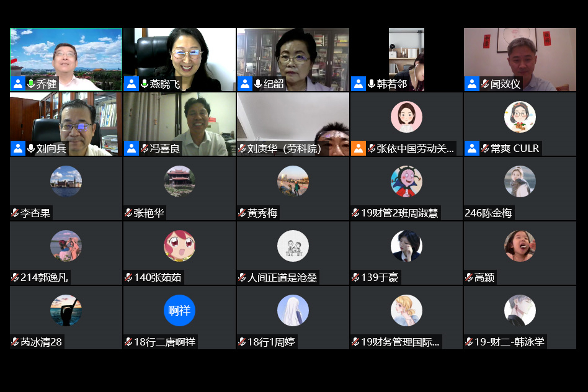Click the muted microphone icon of 冯喜良
The height and width of the screenshot is (392, 588).
pos(145,148)
